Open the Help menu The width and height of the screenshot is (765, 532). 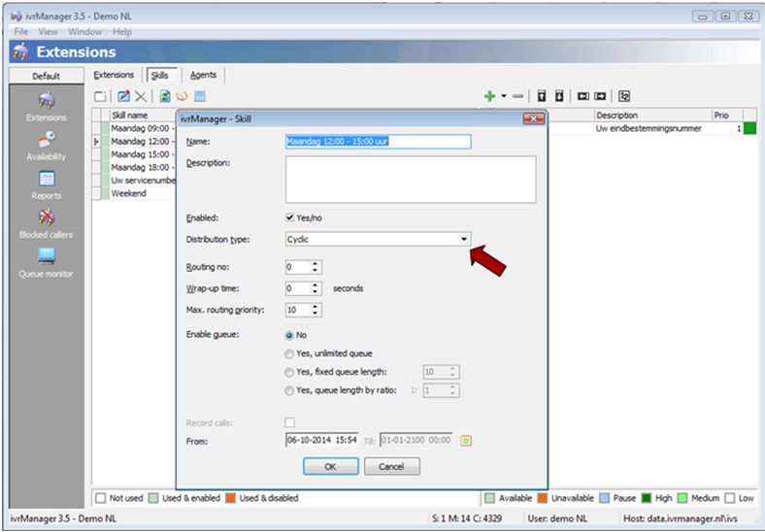122,32
